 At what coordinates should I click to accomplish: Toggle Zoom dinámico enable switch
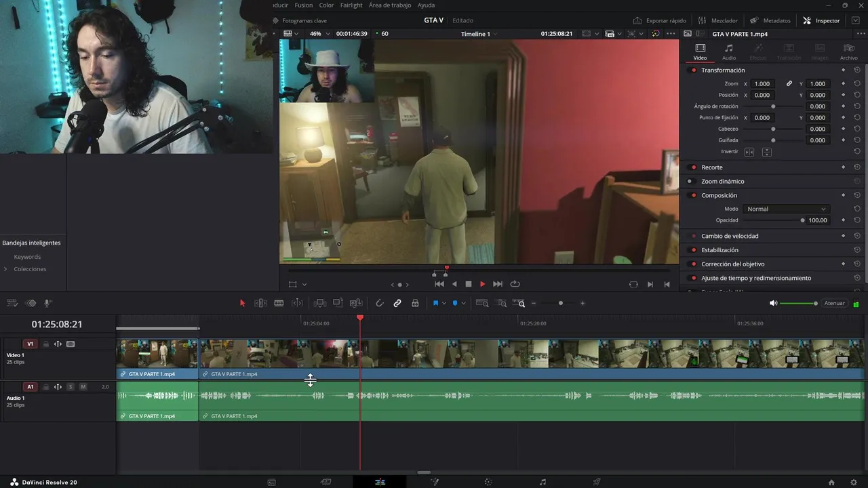tap(690, 182)
